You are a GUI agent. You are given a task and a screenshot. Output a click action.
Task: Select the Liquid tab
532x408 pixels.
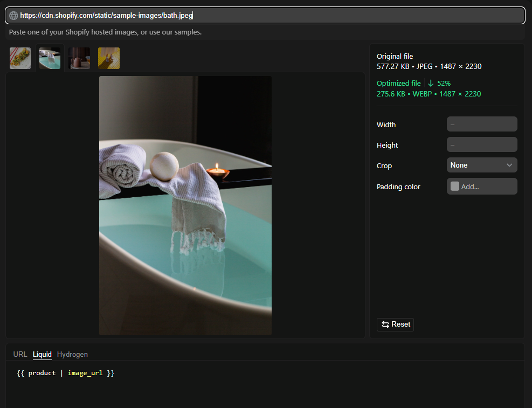(42, 354)
